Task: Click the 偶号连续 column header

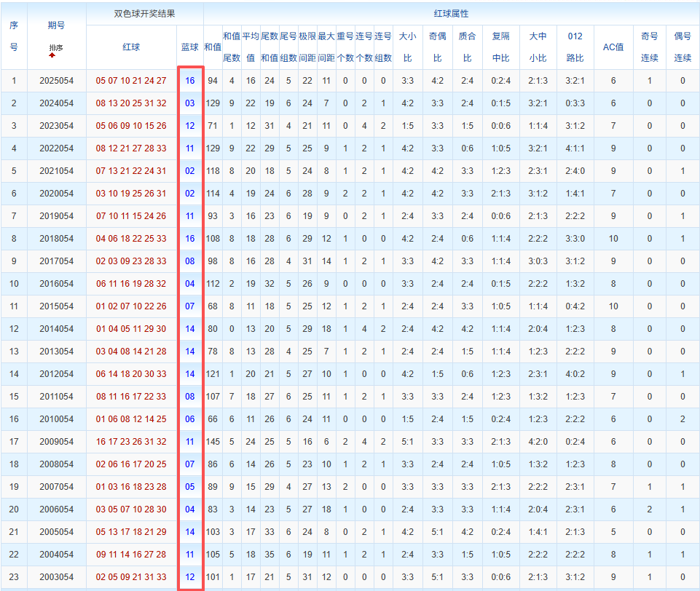Action: pyautogui.click(x=683, y=47)
